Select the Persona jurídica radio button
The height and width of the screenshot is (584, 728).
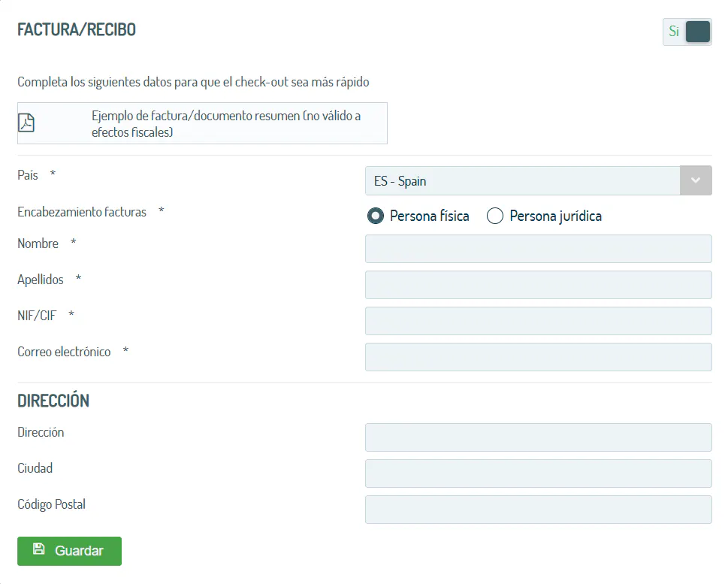tap(495, 216)
